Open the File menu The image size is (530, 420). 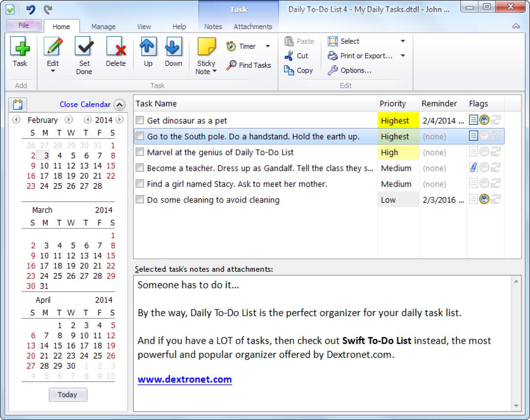[x=24, y=26]
